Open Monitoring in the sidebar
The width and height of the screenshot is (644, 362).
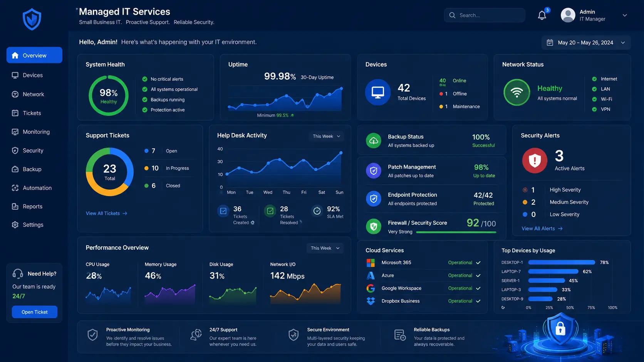tap(34, 132)
